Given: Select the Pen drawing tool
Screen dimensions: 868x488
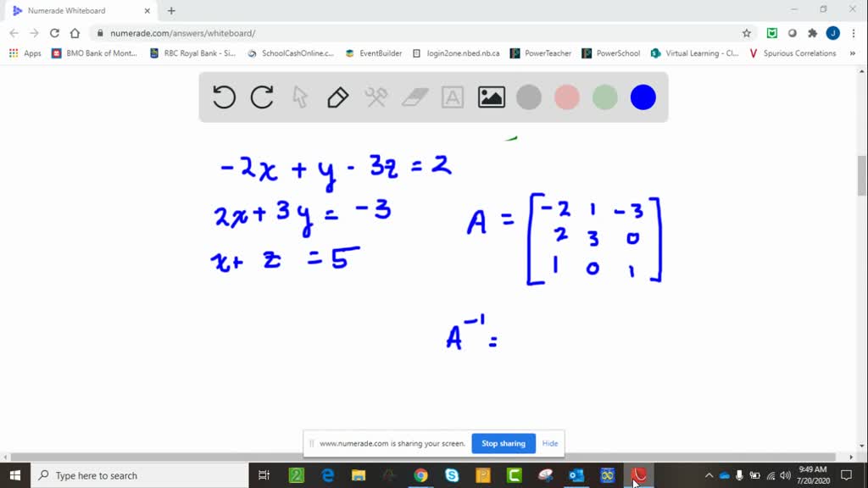Looking at the screenshot, I should click(x=337, y=97).
